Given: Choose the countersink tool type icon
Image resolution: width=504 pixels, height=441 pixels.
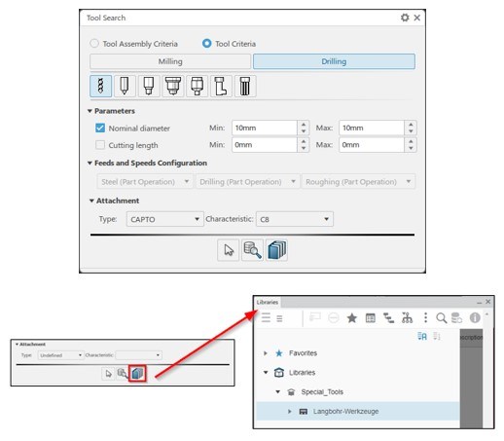Looking at the screenshot, I should (x=173, y=86).
